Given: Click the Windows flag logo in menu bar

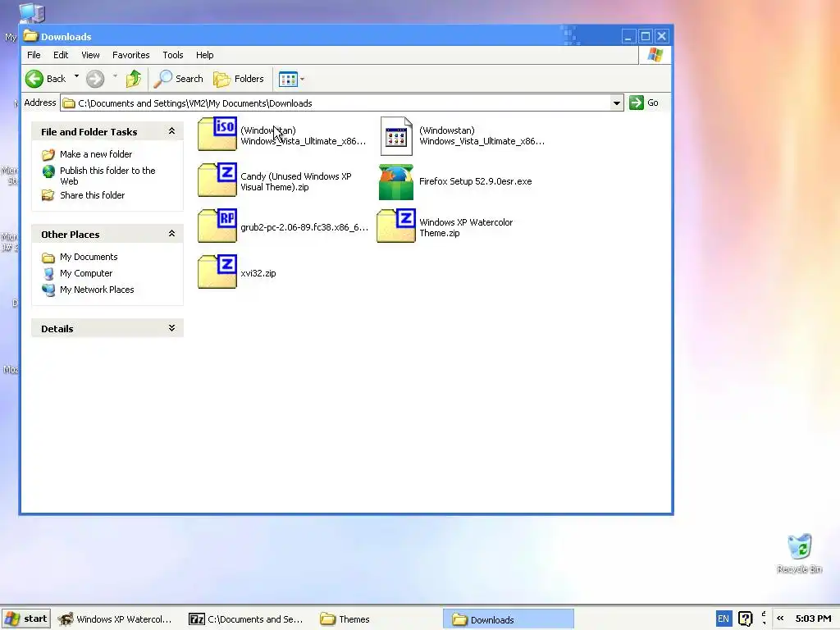Looking at the screenshot, I should [655, 55].
